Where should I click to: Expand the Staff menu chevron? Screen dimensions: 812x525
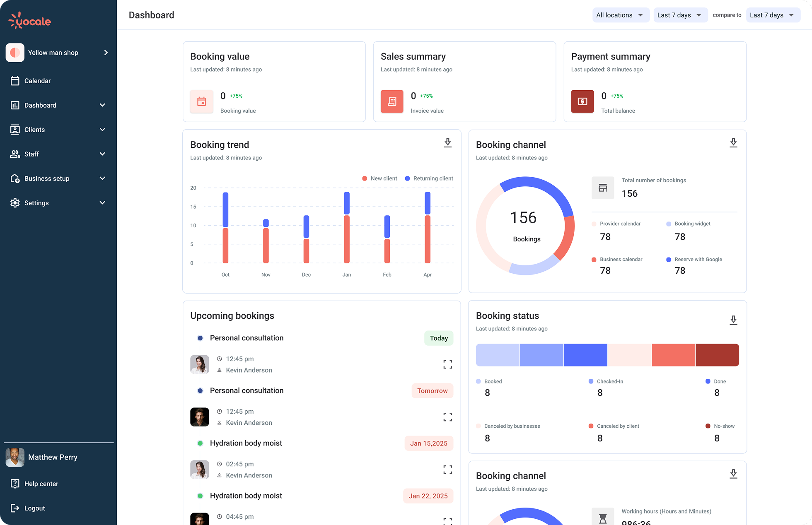click(102, 154)
